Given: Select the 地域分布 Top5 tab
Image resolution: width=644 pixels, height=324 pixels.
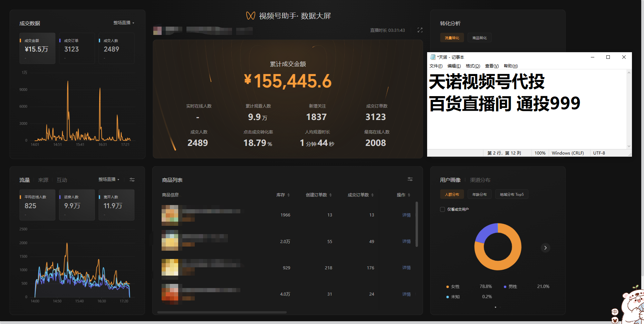Looking at the screenshot, I should coord(512,194).
